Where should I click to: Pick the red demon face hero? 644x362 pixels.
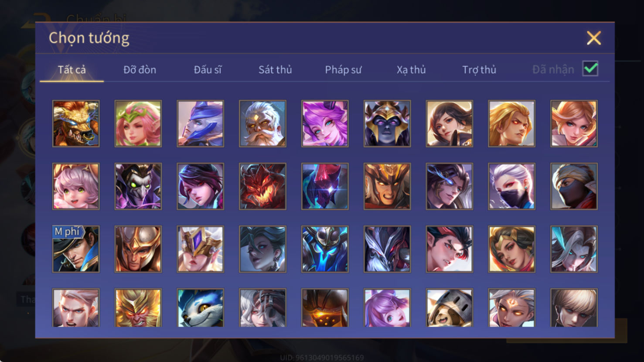pyautogui.click(x=262, y=186)
